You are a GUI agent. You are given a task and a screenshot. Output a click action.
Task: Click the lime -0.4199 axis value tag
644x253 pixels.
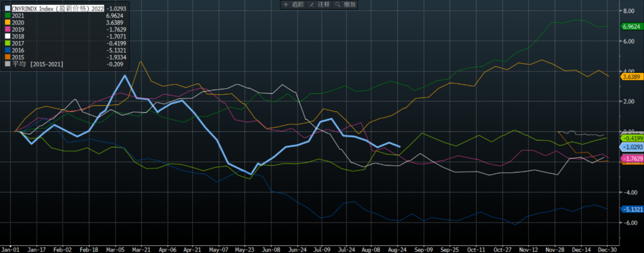tap(630, 137)
